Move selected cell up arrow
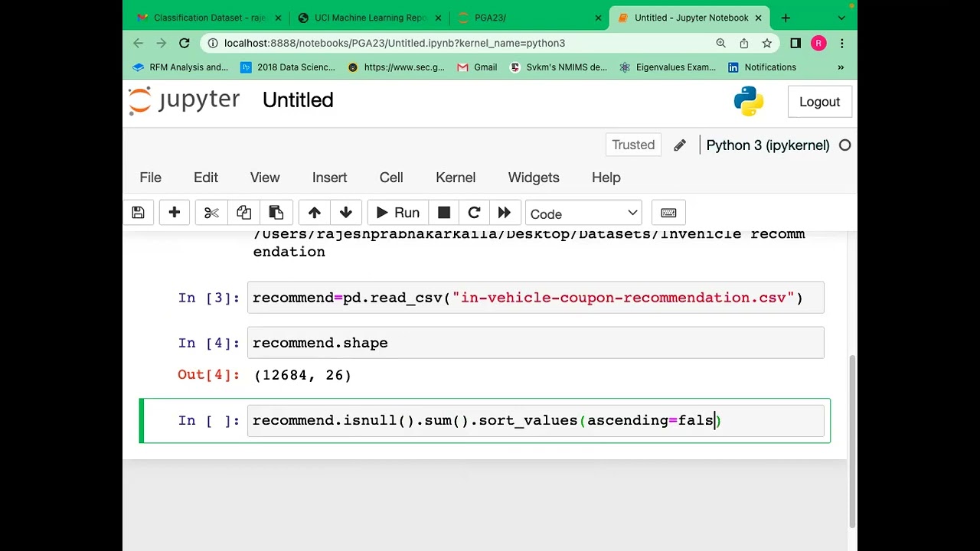This screenshot has height=551, width=980. pyautogui.click(x=314, y=213)
